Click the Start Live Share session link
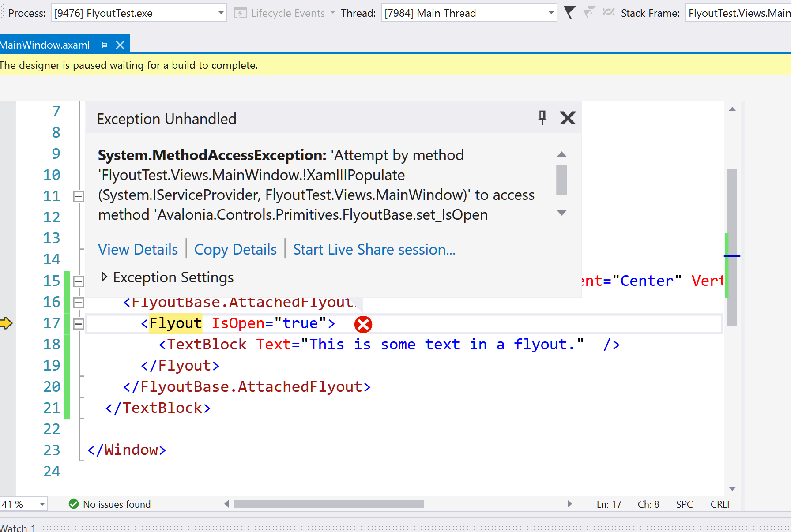This screenshot has width=791, height=532. (x=374, y=249)
